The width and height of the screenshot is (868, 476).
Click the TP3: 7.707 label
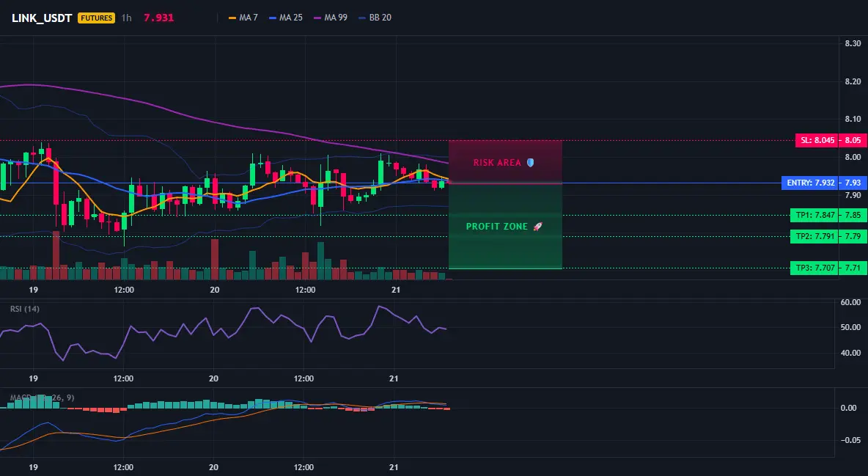pos(814,268)
